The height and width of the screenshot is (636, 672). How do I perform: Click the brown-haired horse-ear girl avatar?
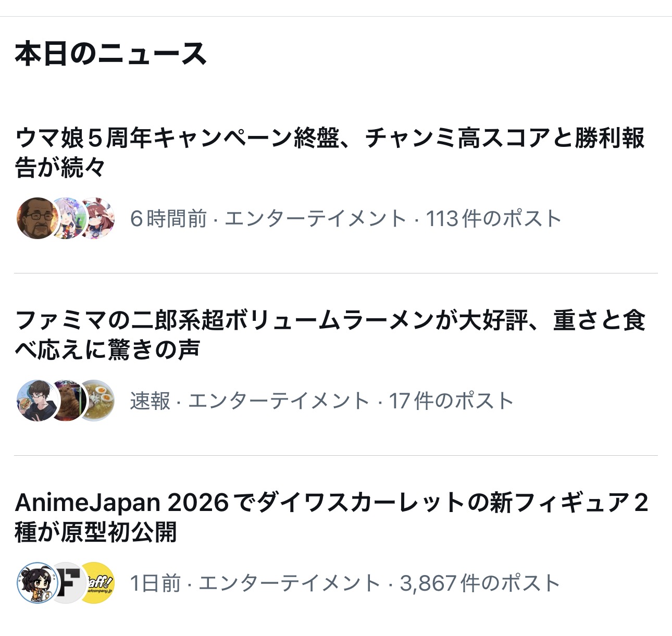click(x=99, y=218)
